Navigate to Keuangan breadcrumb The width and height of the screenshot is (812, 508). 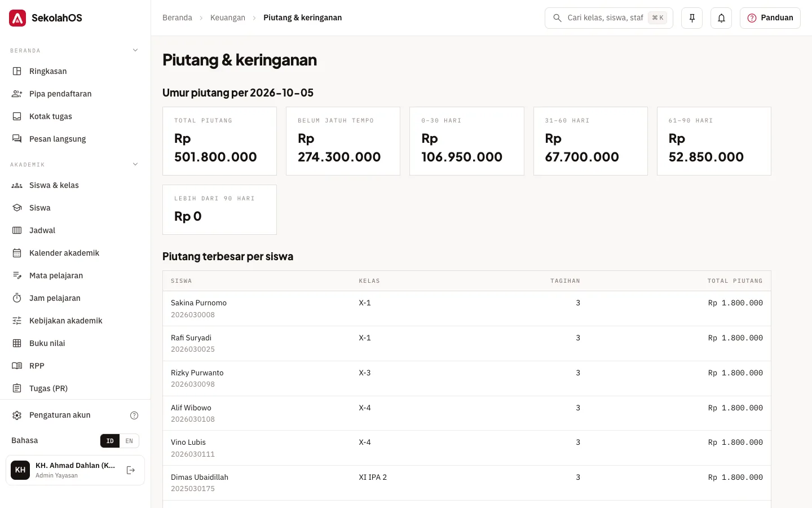pos(228,18)
